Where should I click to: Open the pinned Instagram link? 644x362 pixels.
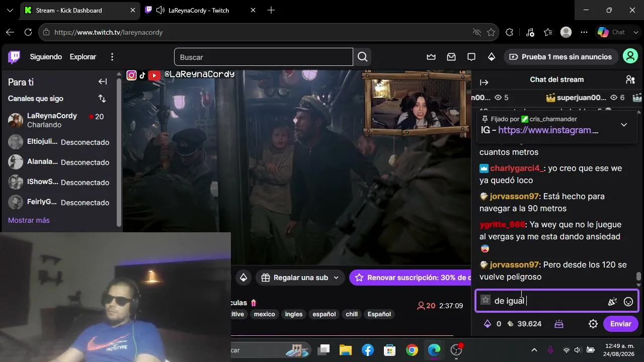548,130
